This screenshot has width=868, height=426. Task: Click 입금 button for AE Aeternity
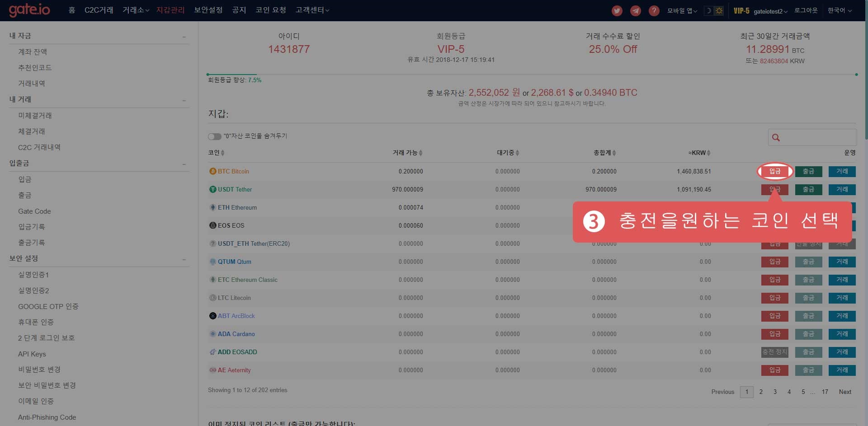point(775,370)
